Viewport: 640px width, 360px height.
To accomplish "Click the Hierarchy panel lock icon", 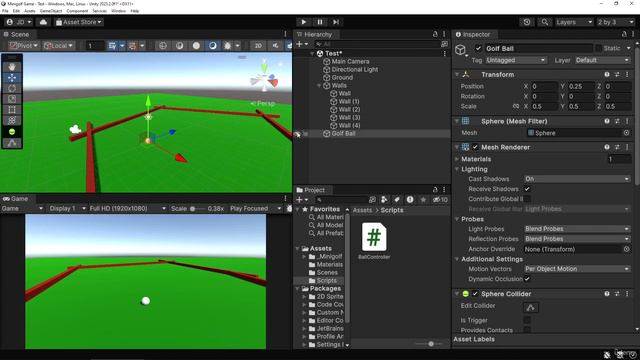I will pos(435,34).
